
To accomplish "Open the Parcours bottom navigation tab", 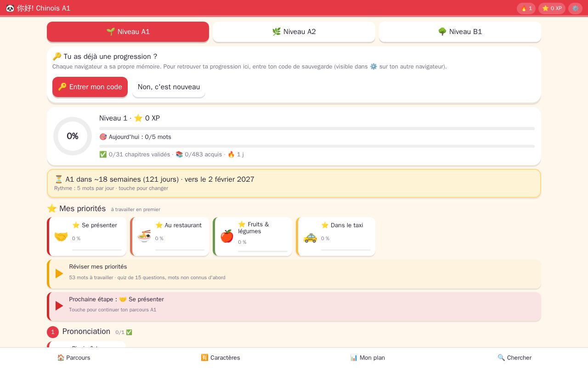I will [73, 357].
